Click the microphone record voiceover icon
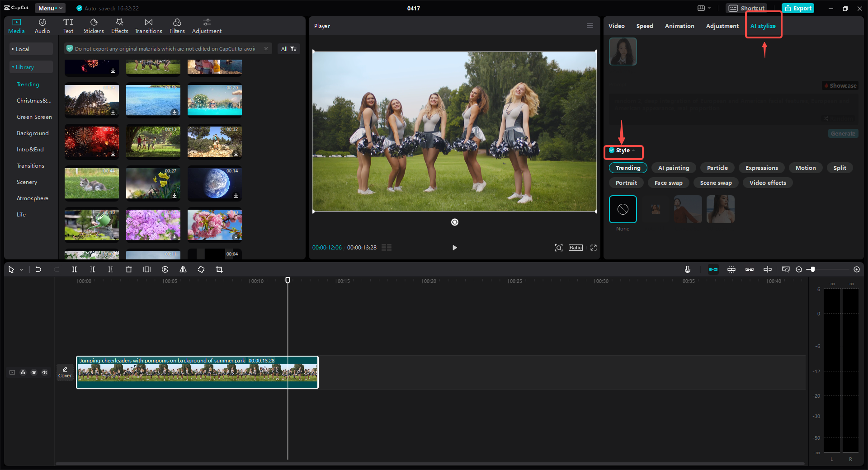Viewport: 868px width, 470px height. [x=687, y=269]
